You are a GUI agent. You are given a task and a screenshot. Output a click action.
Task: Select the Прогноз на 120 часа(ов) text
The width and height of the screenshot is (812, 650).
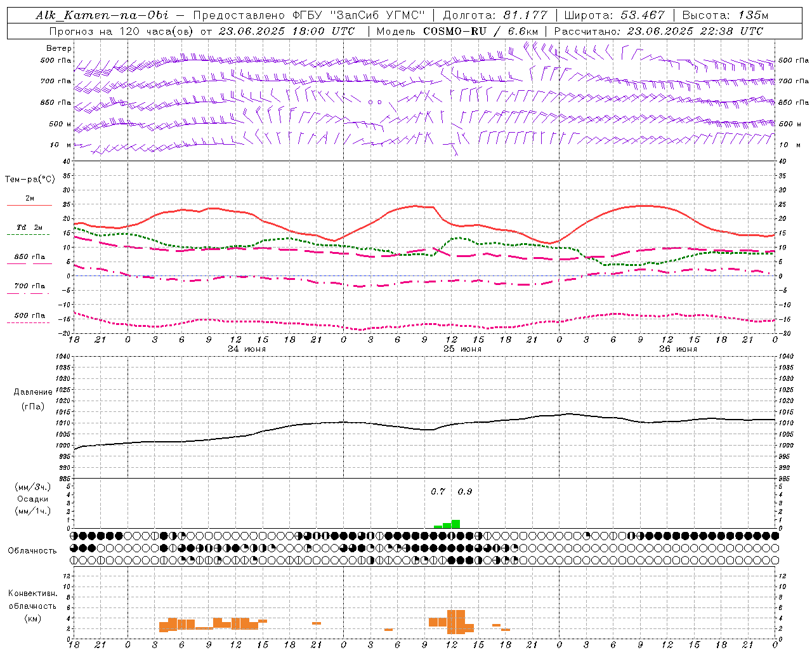(x=122, y=31)
